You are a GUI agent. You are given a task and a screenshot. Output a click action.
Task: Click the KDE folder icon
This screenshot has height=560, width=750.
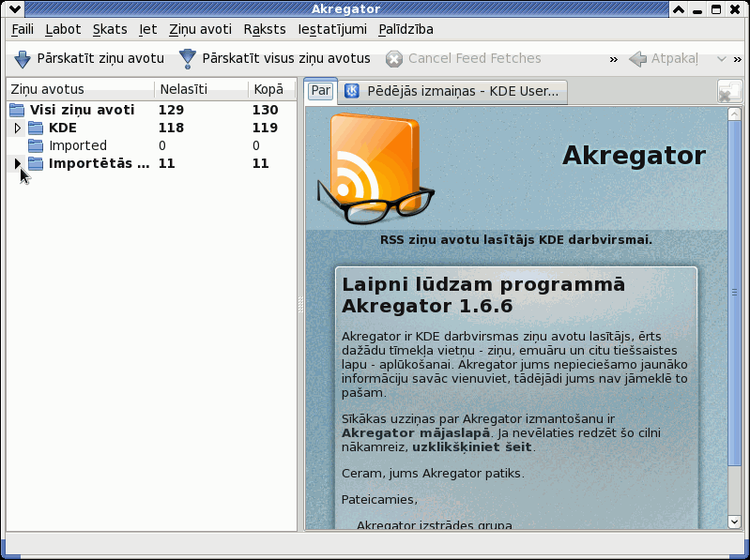click(x=36, y=128)
